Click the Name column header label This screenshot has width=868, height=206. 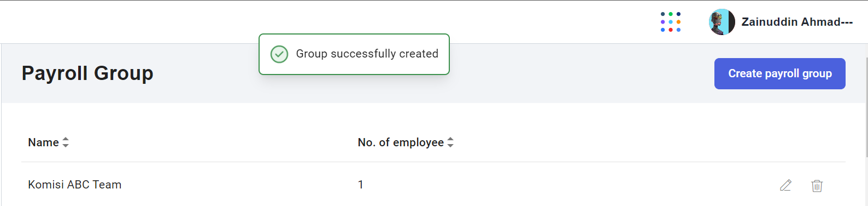coord(43,142)
